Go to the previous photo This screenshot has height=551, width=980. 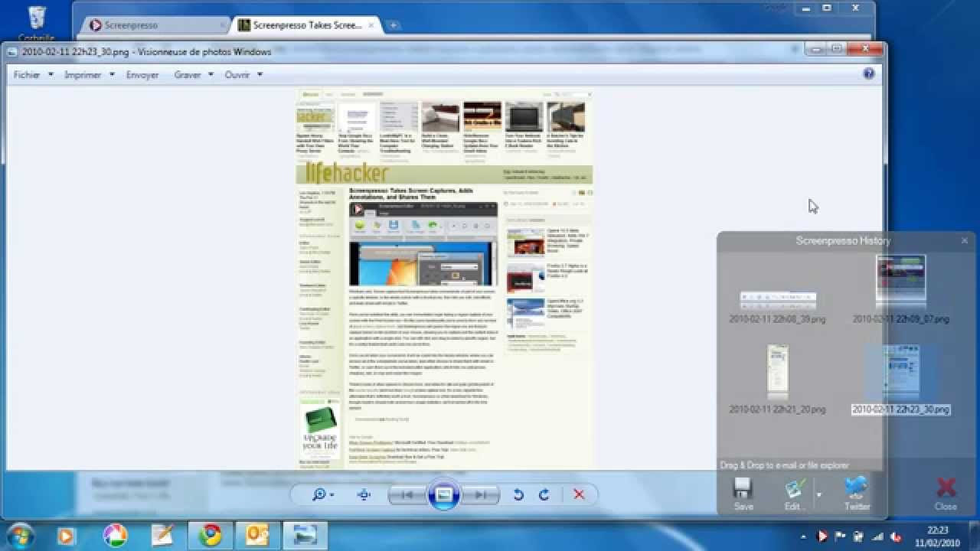(x=407, y=494)
